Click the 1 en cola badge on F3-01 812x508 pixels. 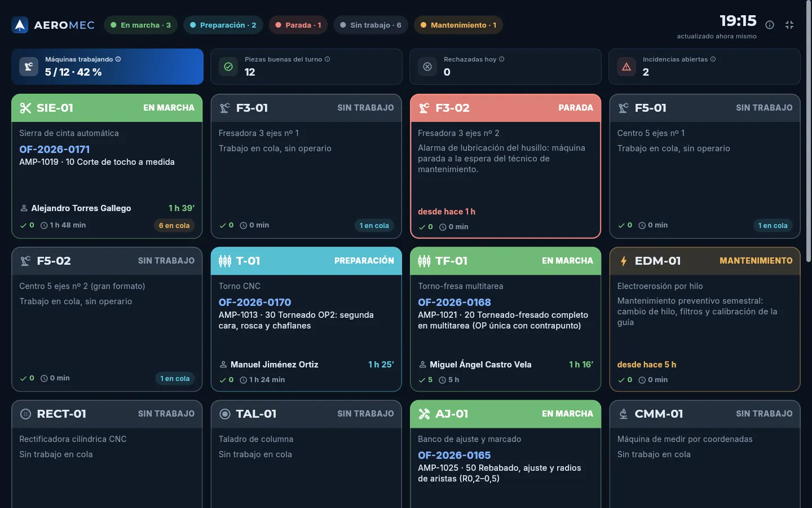(x=374, y=226)
